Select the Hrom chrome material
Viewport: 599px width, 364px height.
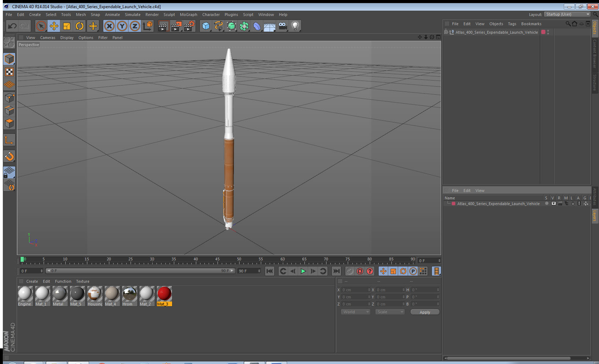tap(130, 296)
